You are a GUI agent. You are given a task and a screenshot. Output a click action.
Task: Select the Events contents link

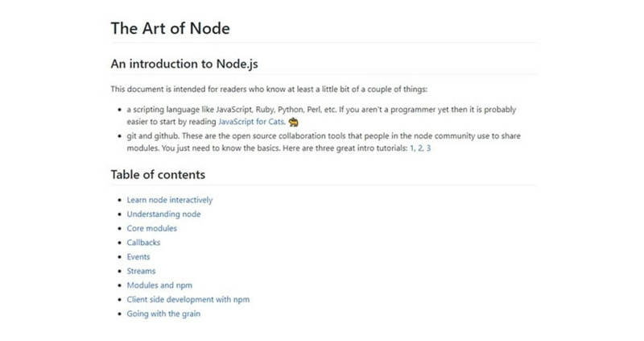138,256
